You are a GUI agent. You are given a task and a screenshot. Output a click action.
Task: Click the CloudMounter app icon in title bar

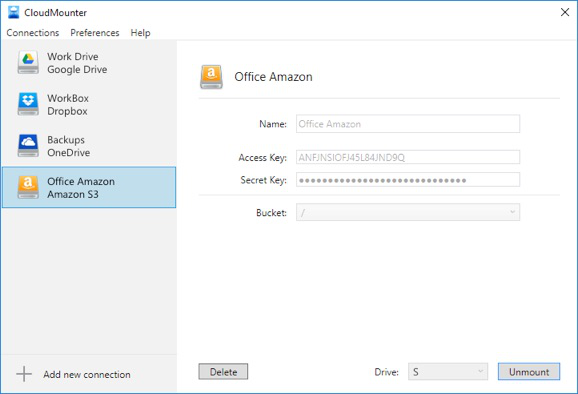point(13,12)
